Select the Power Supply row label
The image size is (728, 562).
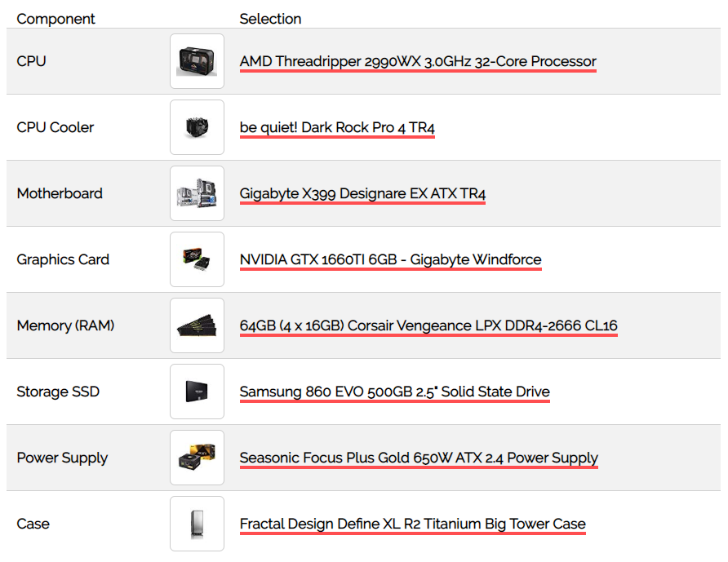(x=62, y=458)
